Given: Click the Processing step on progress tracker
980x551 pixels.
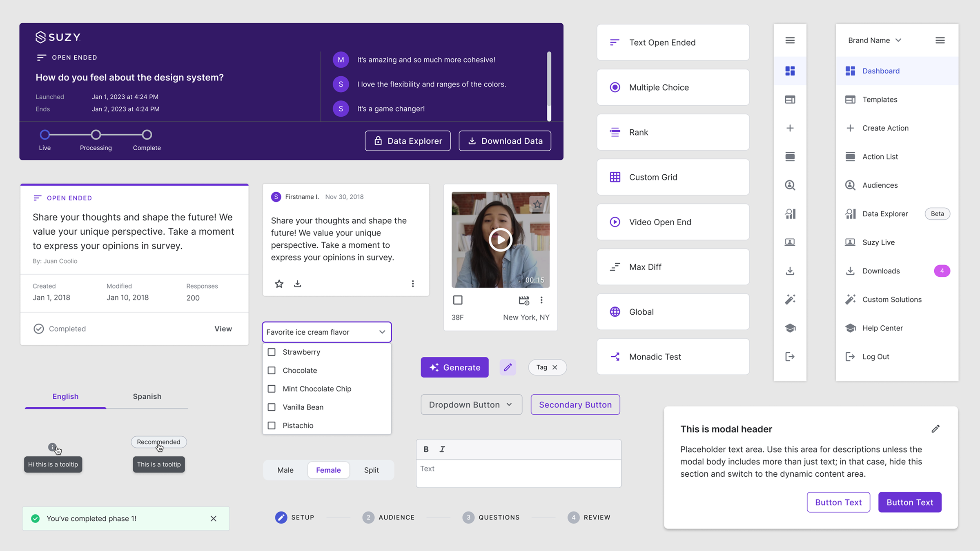Looking at the screenshot, I should pos(96,135).
